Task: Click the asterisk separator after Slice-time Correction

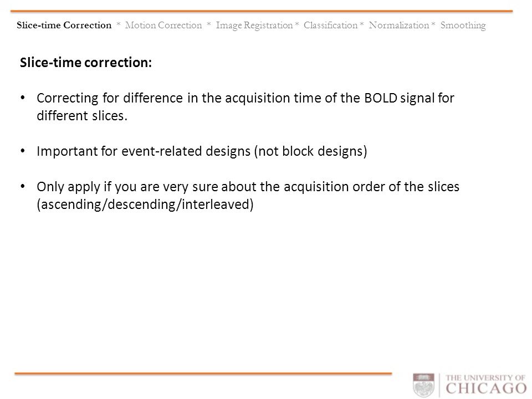Action: [119, 23]
